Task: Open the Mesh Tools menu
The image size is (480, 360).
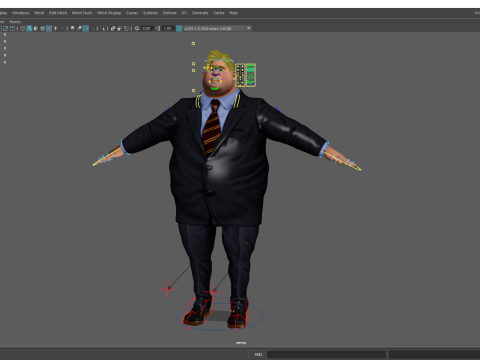Action: coord(82,13)
